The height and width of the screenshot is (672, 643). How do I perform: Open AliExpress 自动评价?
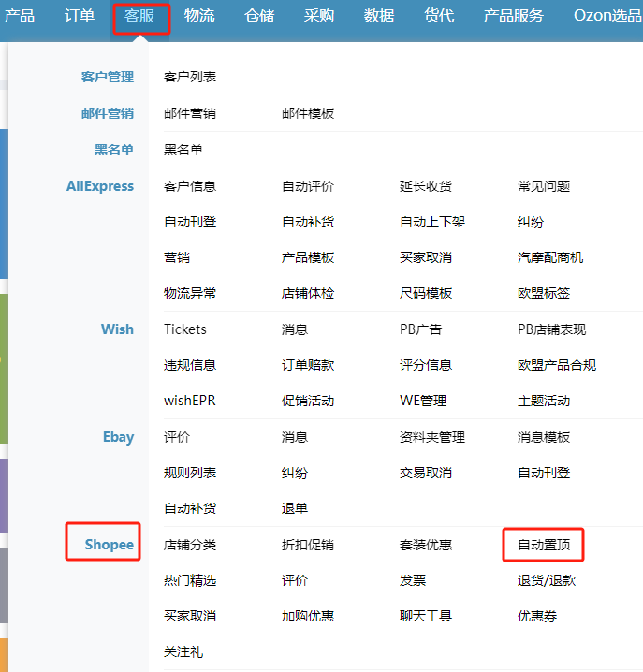308,186
